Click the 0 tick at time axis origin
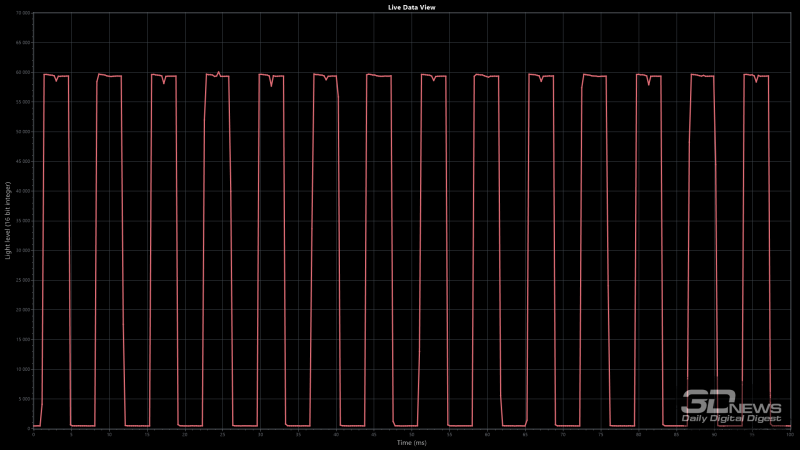This screenshot has height=450, width=800. coord(34,434)
